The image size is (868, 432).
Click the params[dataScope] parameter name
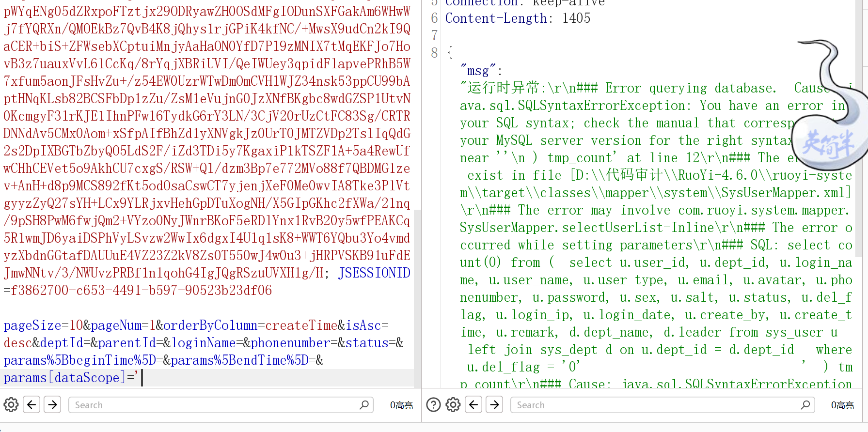[x=65, y=378]
